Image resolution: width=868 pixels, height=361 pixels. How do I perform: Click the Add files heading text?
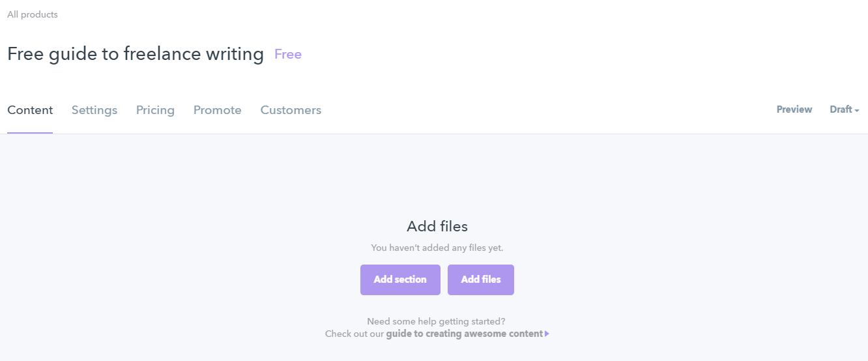[437, 226]
